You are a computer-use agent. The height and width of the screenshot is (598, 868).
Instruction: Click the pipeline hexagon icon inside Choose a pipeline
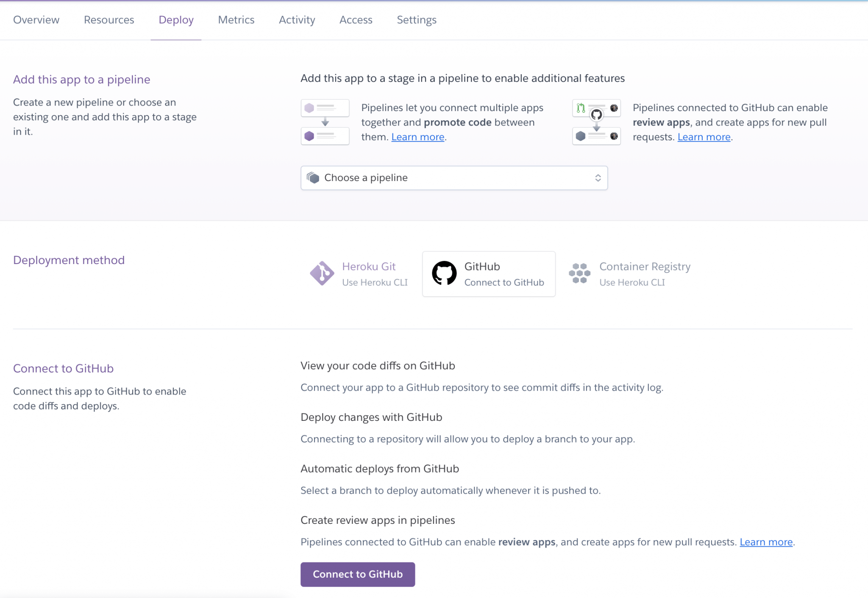[x=314, y=178]
